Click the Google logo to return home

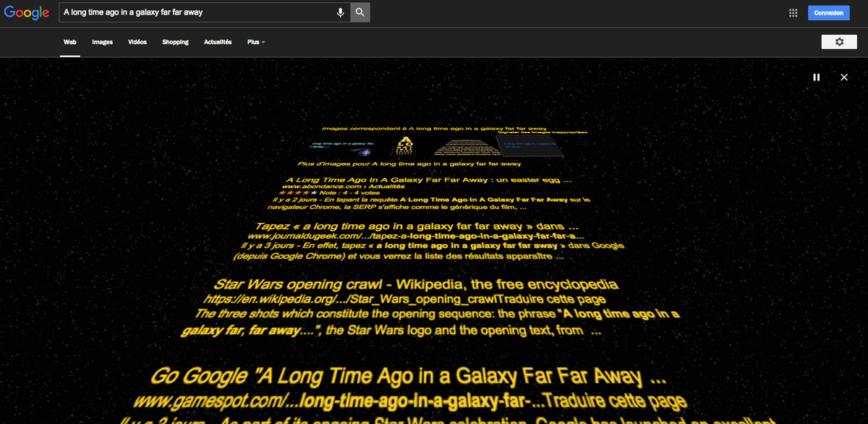click(26, 12)
